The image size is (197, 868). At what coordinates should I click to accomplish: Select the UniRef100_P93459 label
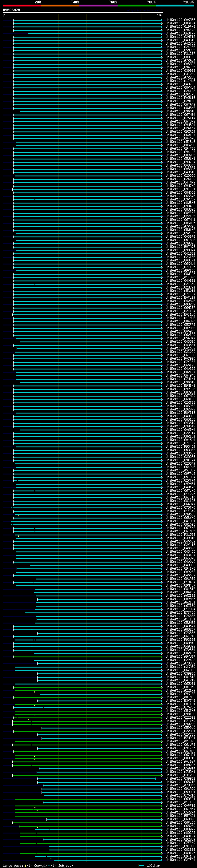180,446
